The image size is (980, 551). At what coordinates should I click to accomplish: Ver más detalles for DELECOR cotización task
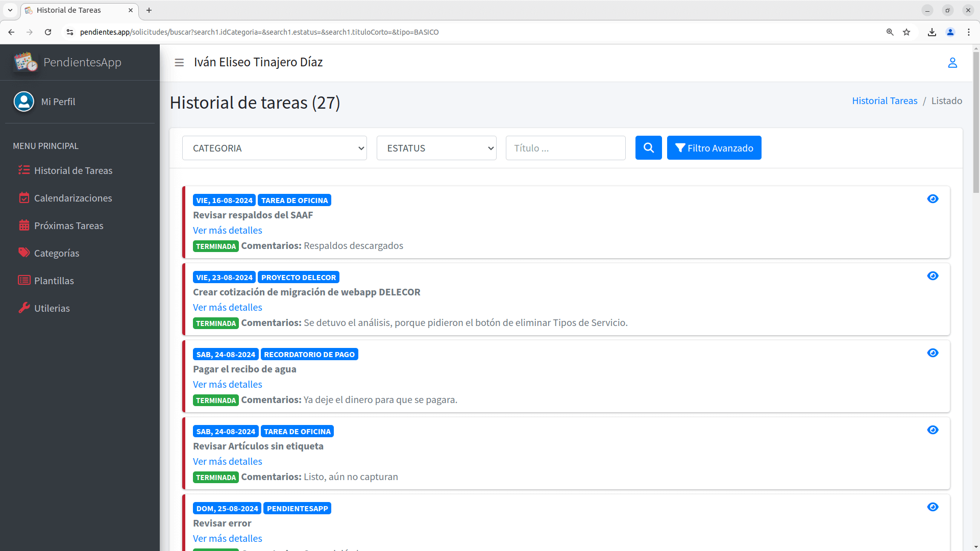[228, 307]
